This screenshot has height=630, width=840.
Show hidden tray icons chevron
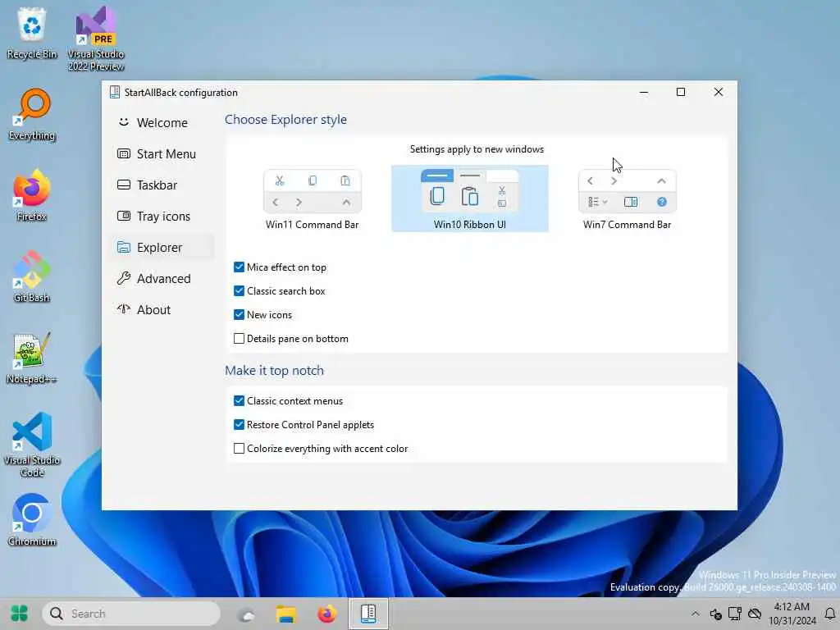click(695, 614)
